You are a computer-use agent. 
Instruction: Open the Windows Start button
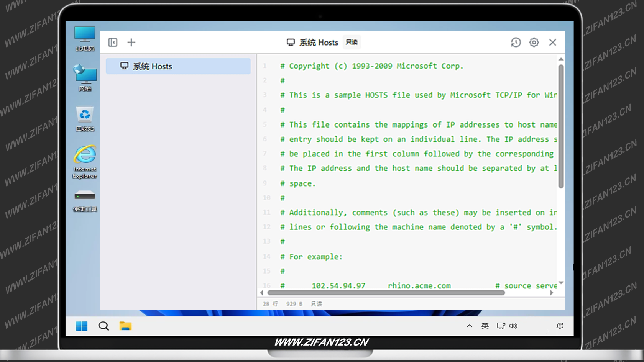coord(82,326)
